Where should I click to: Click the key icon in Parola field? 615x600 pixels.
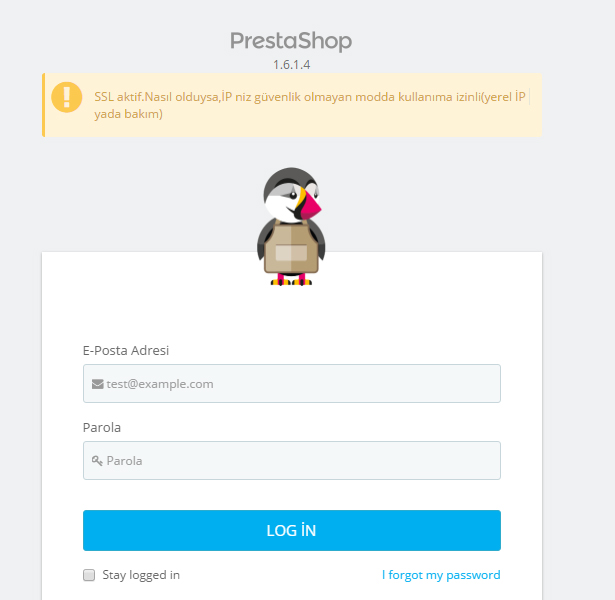pyautogui.click(x=97, y=461)
